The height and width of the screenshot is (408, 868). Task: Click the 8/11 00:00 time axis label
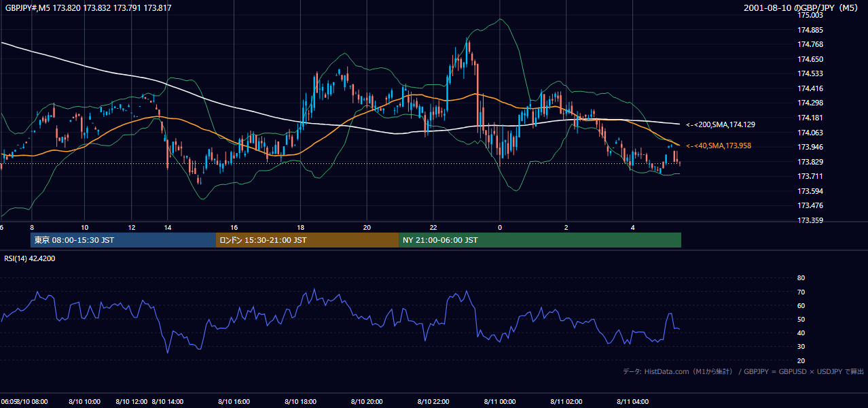coord(500,402)
